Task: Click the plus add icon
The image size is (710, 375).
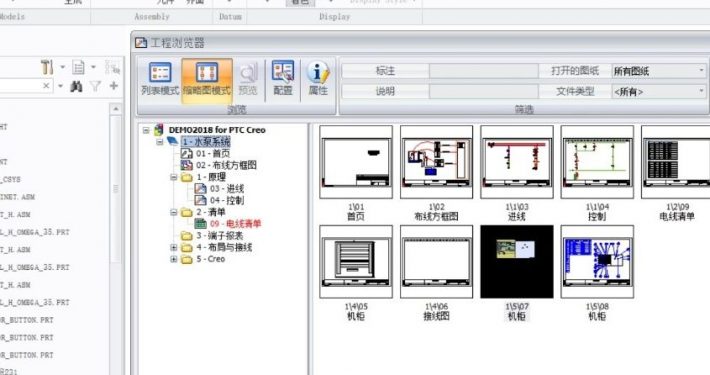Action: coord(113,86)
